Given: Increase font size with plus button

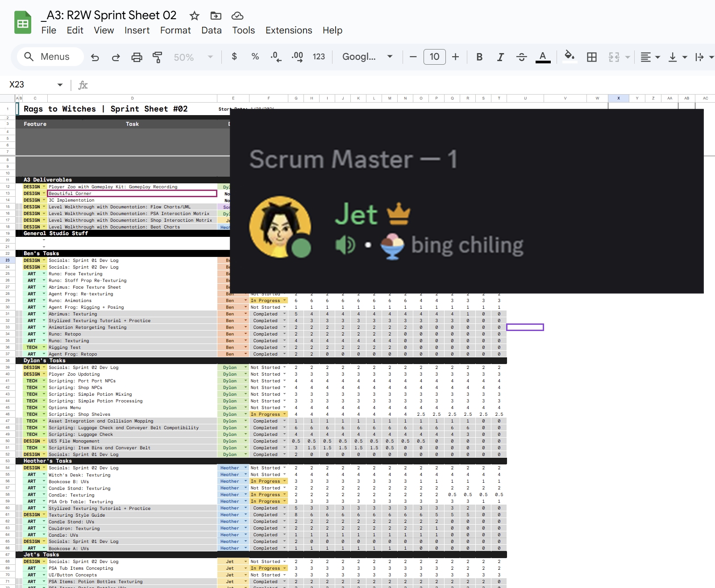Looking at the screenshot, I should [x=455, y=57].
